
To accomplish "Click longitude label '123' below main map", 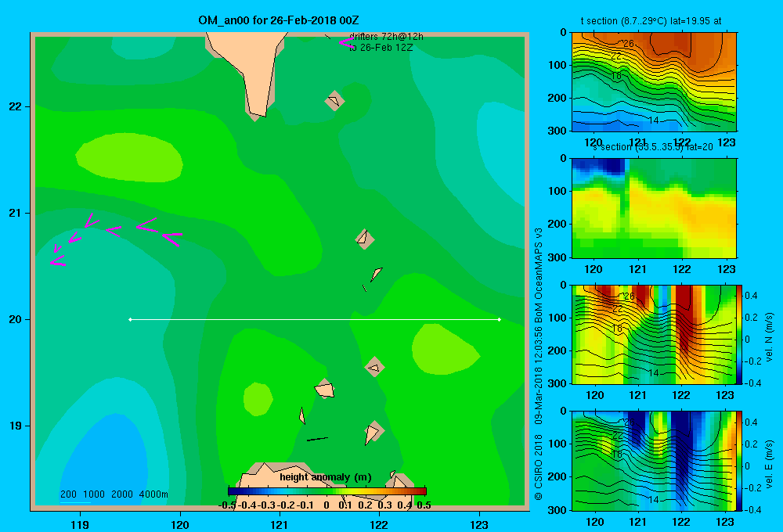I will (x=479, y=524).
